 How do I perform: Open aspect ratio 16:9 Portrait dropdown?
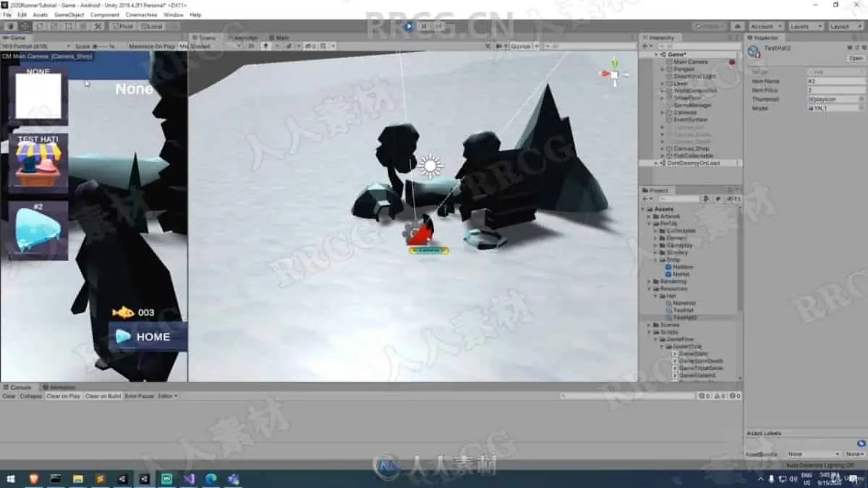36,46
